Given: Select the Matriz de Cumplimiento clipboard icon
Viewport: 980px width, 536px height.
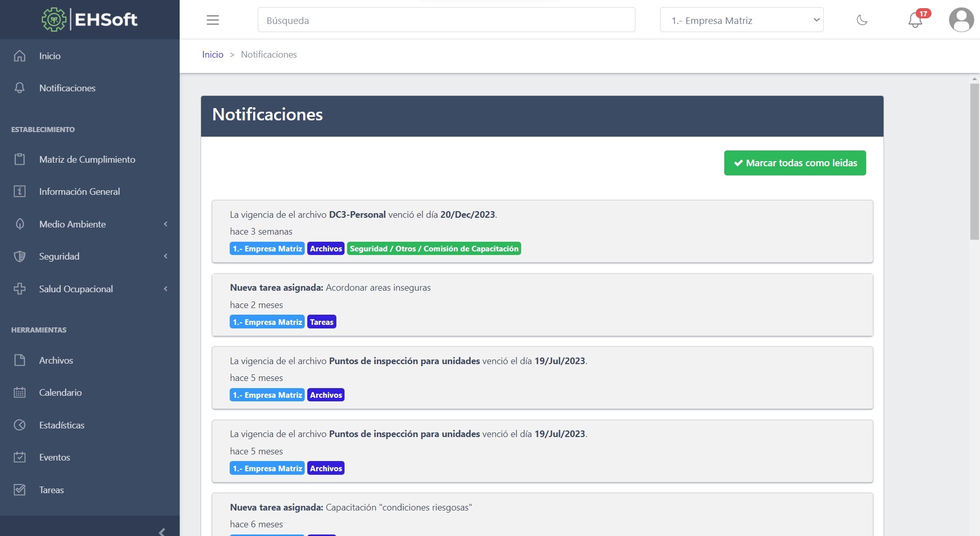Looking at the screenshot, I should (19, 159).
